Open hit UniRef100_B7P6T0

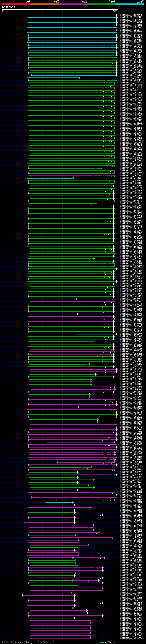131,163
